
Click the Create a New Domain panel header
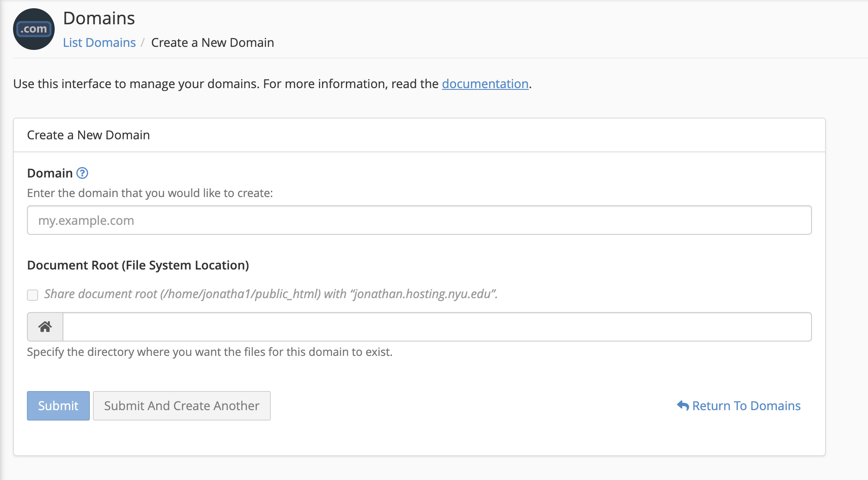click(x=89, y=135)
